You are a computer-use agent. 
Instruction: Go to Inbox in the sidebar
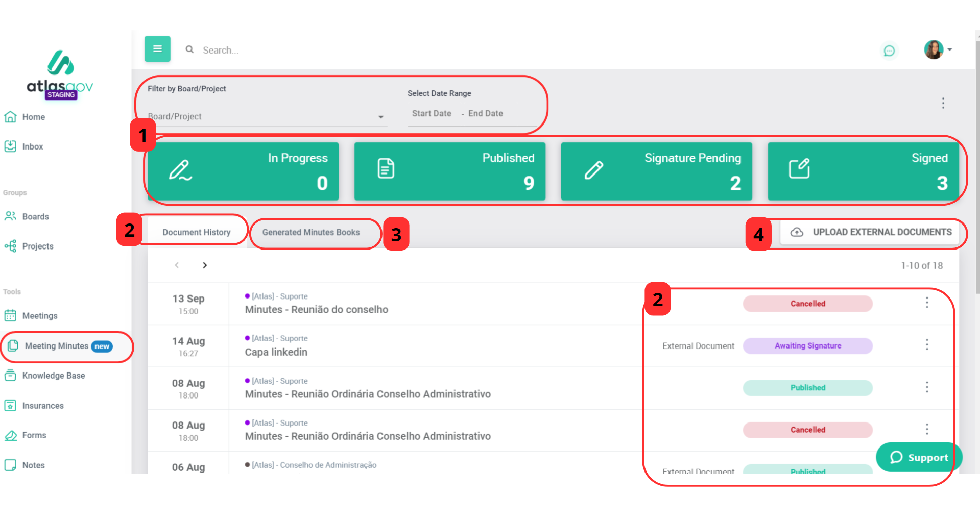coord(32,147)
